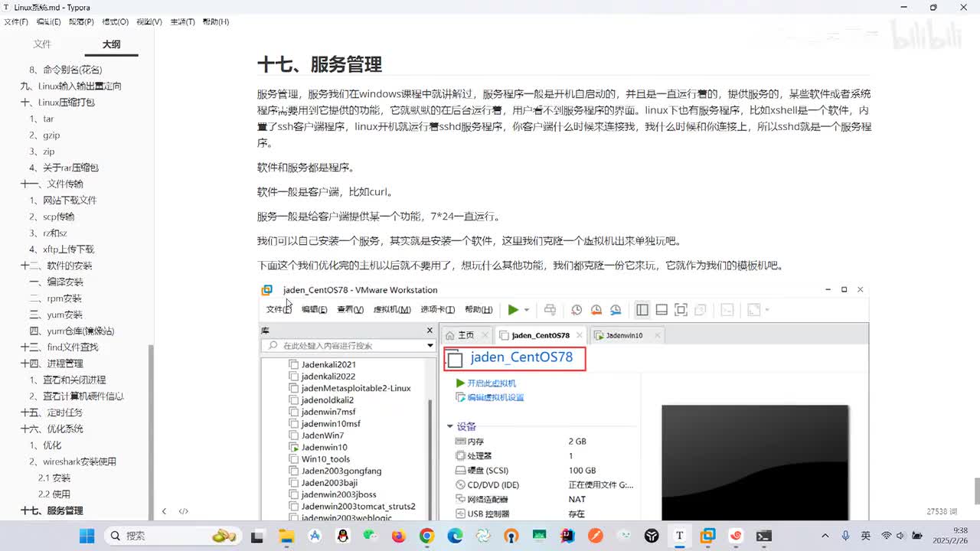Switch sidebar to the 文件 tab
980x551 pixels.
[x=42, y=44]
